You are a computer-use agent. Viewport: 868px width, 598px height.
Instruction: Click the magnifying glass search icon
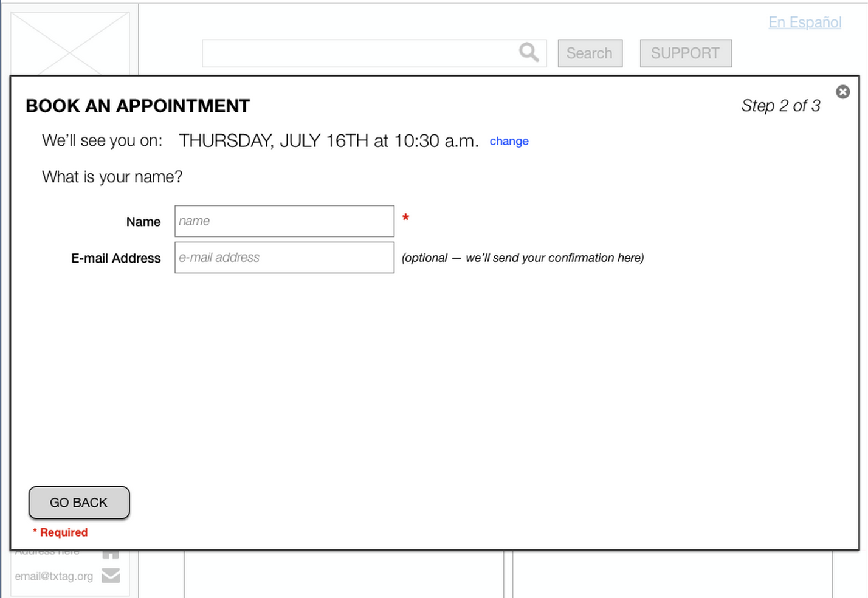528,53
